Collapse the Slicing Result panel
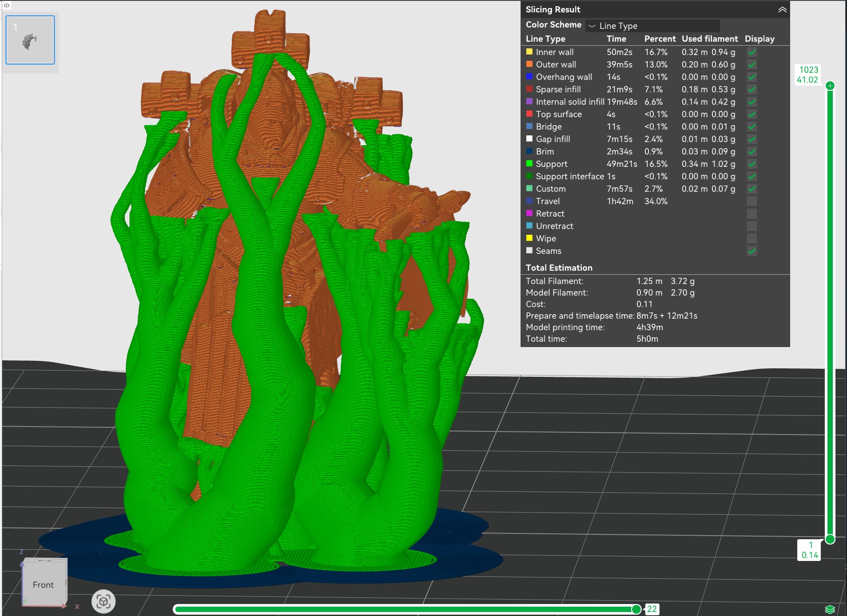 [782, 10]
